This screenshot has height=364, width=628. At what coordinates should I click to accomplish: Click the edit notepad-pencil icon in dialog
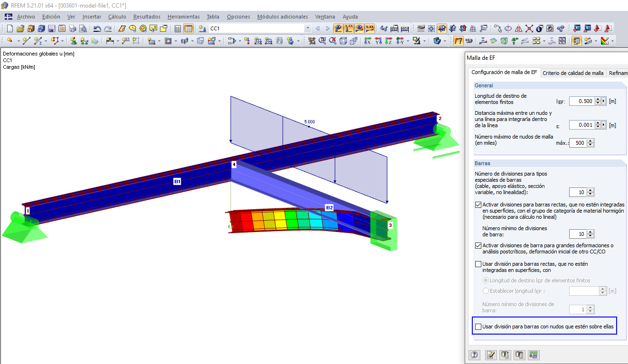click(491, 355)
